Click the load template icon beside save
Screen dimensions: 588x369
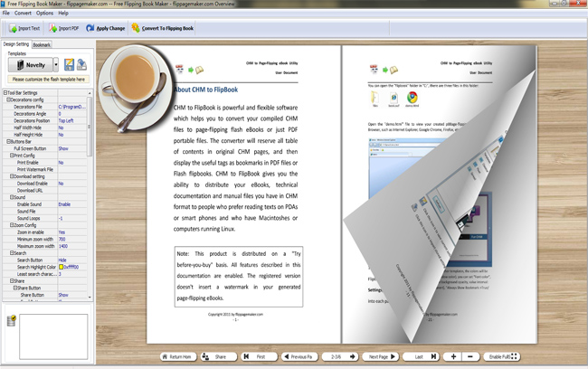pyautogui.click(x=81, y=64)
